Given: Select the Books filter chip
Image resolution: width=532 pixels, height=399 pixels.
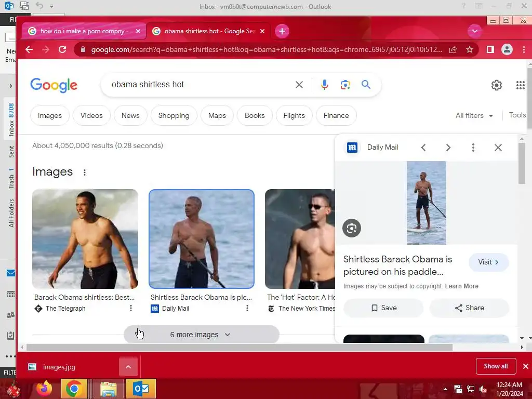Looking at the screenshot, I should point(255,116).
